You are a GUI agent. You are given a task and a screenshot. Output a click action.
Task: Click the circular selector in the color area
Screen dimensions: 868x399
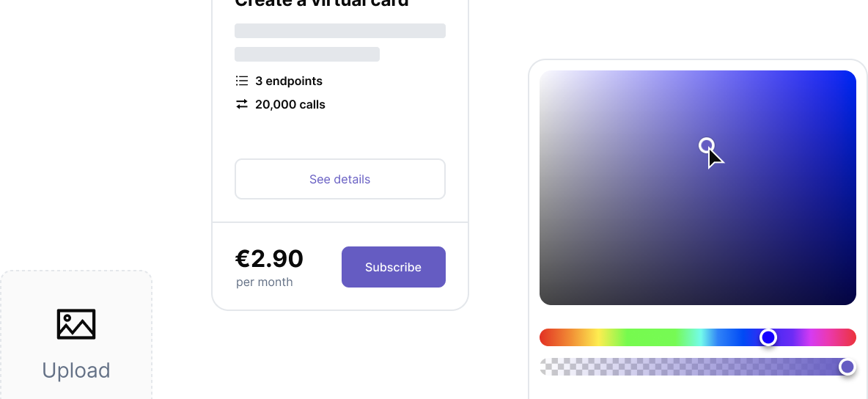pos(706,145)
